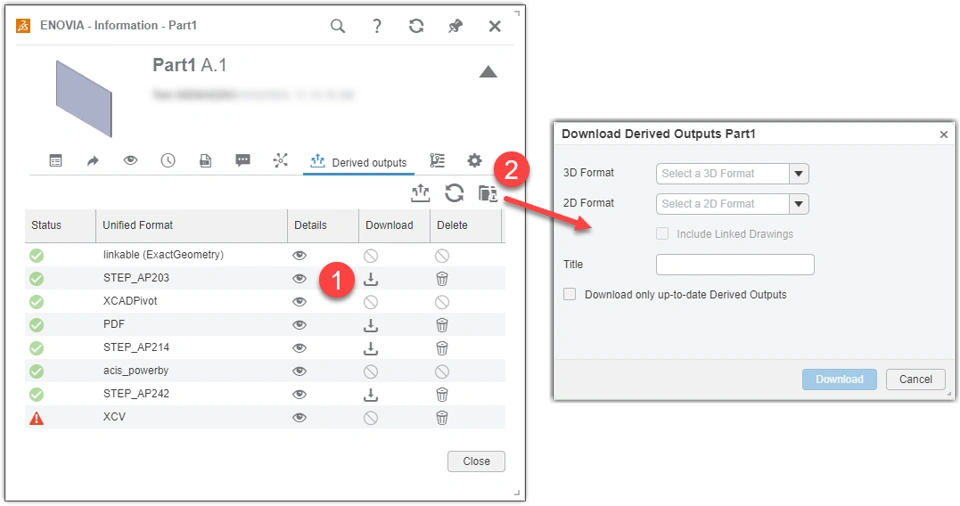Open the relations network tab icon

[280, 160]
